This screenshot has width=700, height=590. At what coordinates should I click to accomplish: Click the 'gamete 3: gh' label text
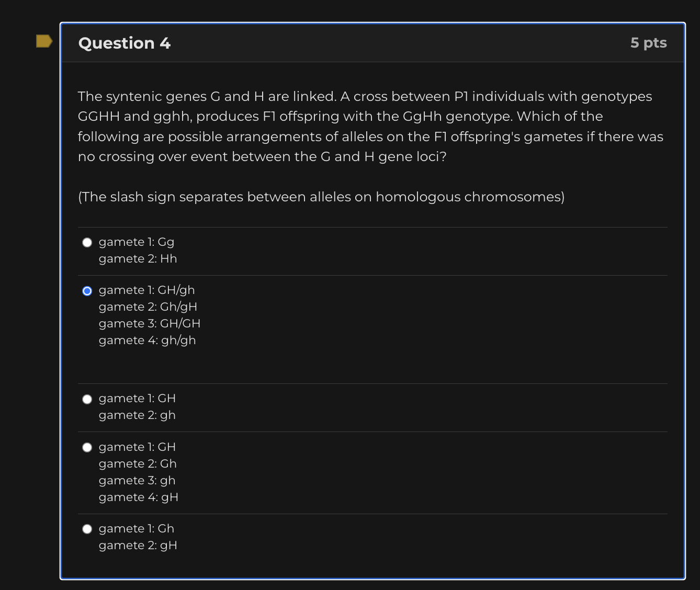pyautogui.click(x=137, y=481)
